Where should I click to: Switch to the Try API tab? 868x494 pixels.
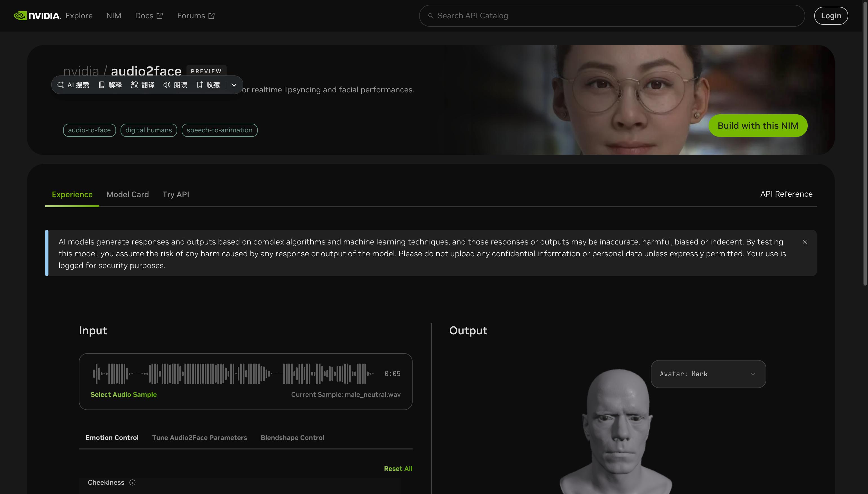point(176,194)
